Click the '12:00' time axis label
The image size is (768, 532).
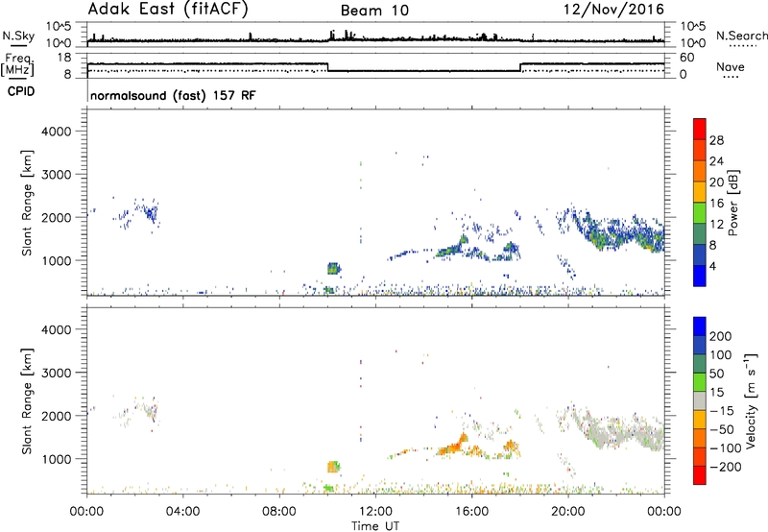coord(375,512)
